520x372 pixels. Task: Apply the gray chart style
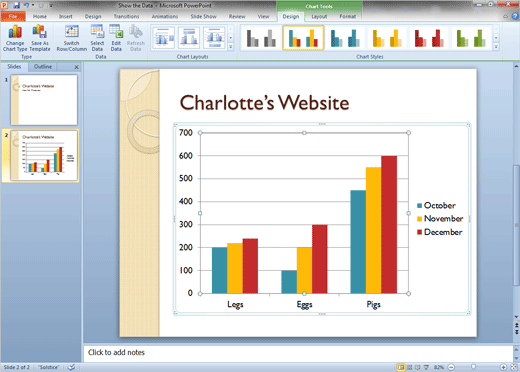(261, 38)
